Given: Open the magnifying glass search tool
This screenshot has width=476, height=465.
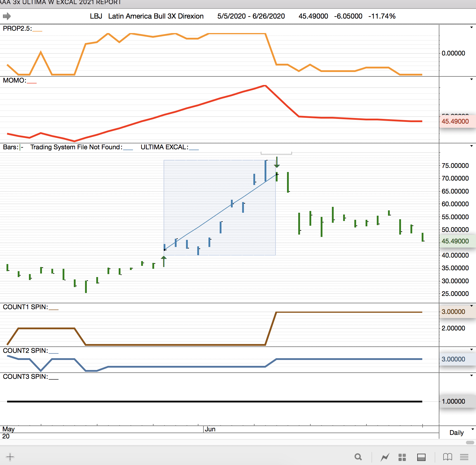Looking at the screenshot, I should (x=358, y=457).
